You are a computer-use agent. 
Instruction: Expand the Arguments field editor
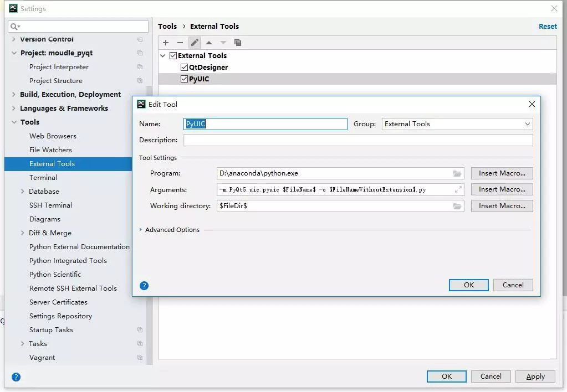click(x=458, y=189)
